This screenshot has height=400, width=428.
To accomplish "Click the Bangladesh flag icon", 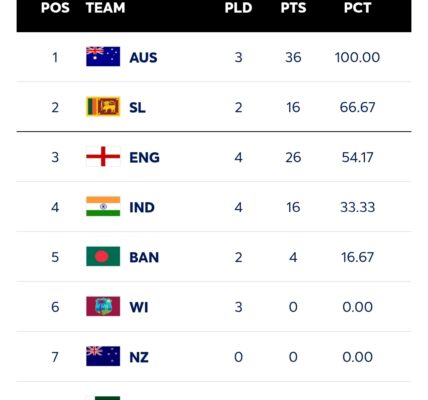I will tap(103, 256).
